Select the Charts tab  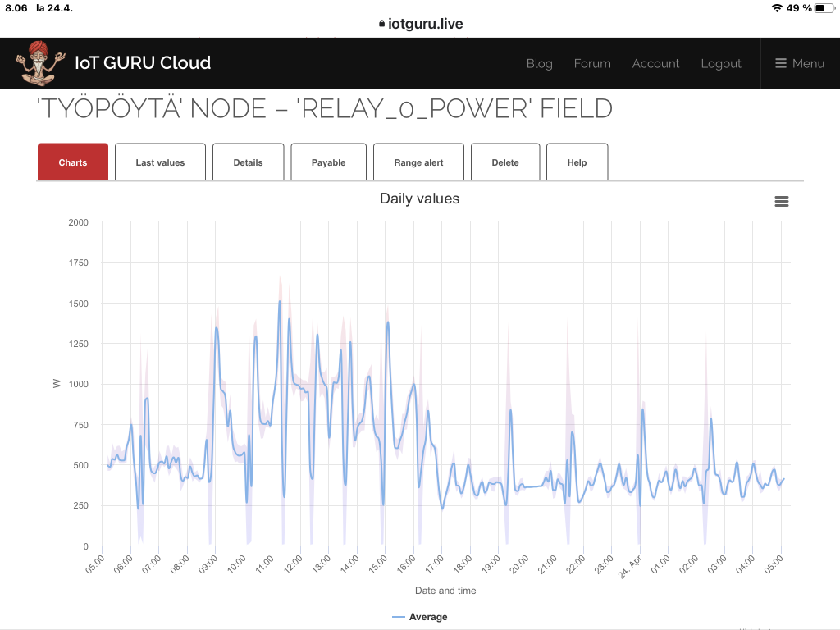click(x=73, y=162)
